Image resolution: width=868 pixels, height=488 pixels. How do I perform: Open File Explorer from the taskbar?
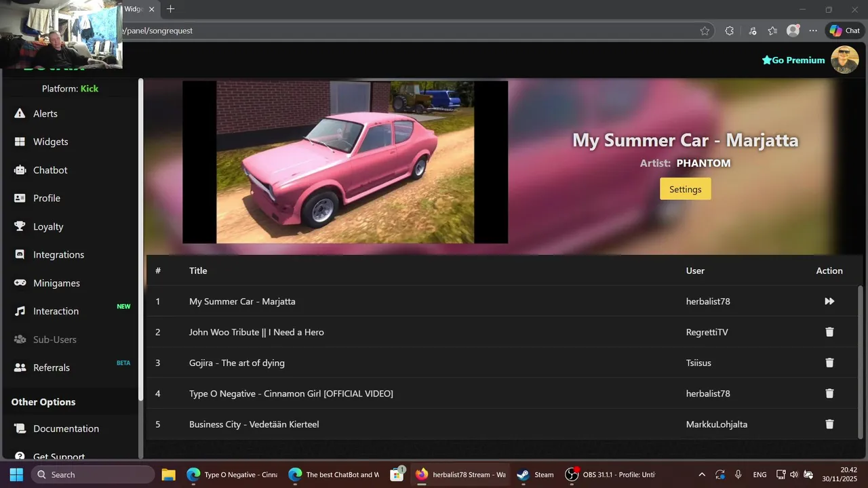168,474
